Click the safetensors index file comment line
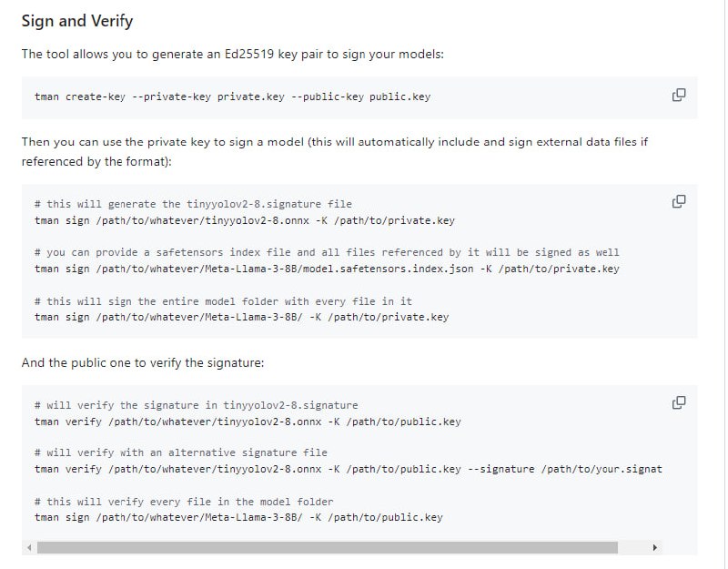 [x=327, y=252]
